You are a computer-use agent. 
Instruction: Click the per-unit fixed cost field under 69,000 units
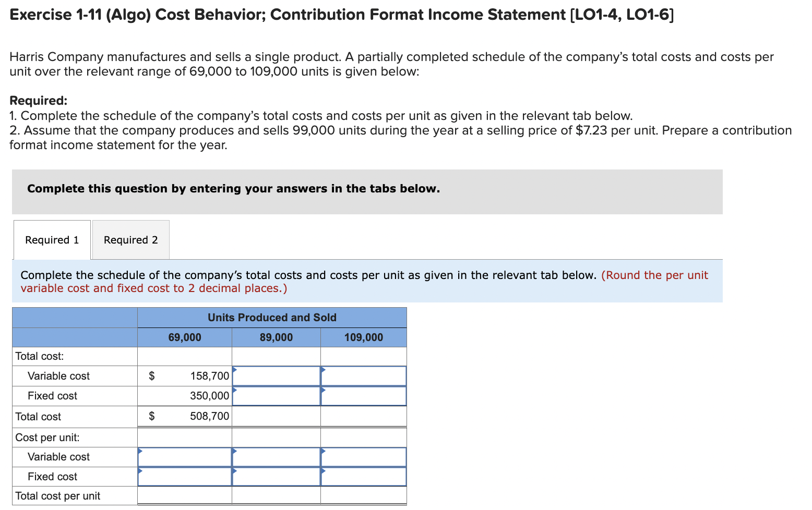pos(184,476)
